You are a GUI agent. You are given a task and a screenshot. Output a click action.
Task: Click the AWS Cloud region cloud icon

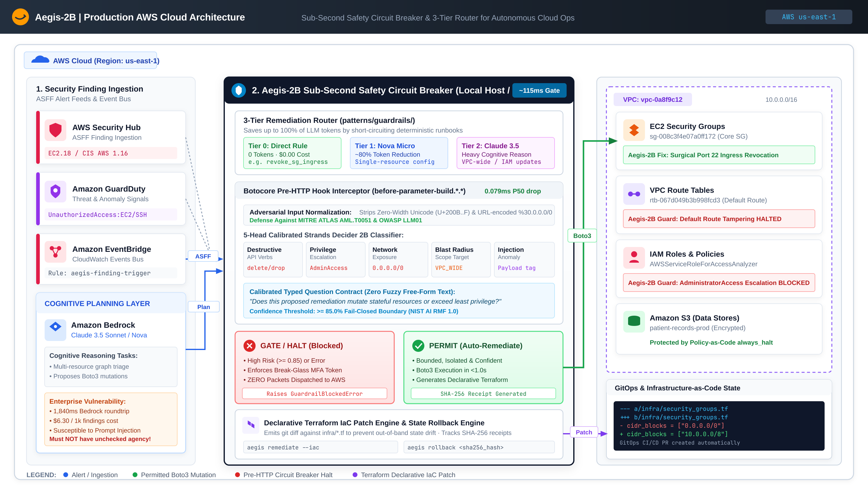point(40,60)
